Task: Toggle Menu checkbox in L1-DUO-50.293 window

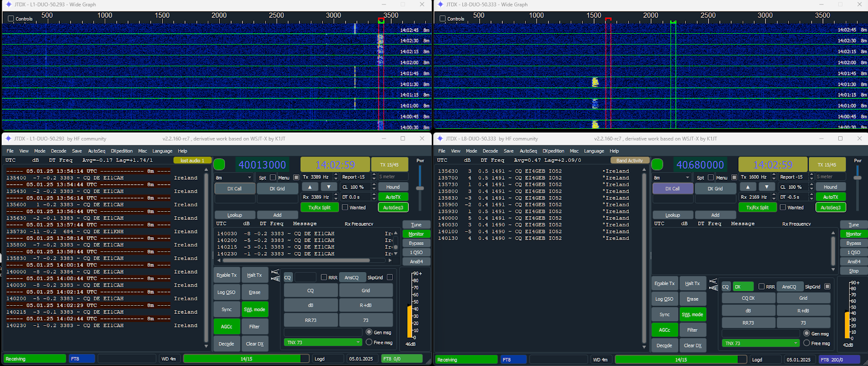Action: (296, 177)
